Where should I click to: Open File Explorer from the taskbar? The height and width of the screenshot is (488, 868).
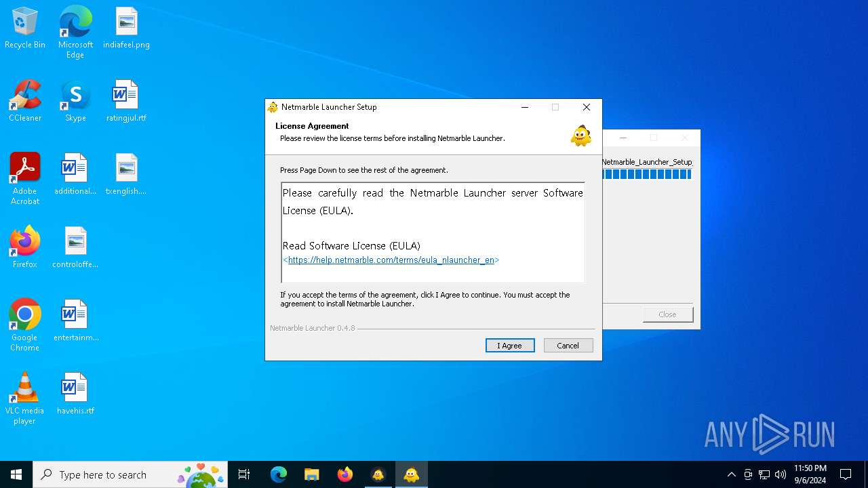tap(312, 474)
